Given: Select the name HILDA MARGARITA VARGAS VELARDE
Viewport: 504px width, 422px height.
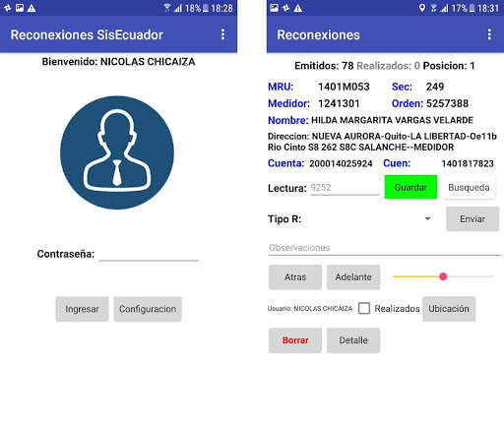Looking at the screenshot, I should coord(392,120).
